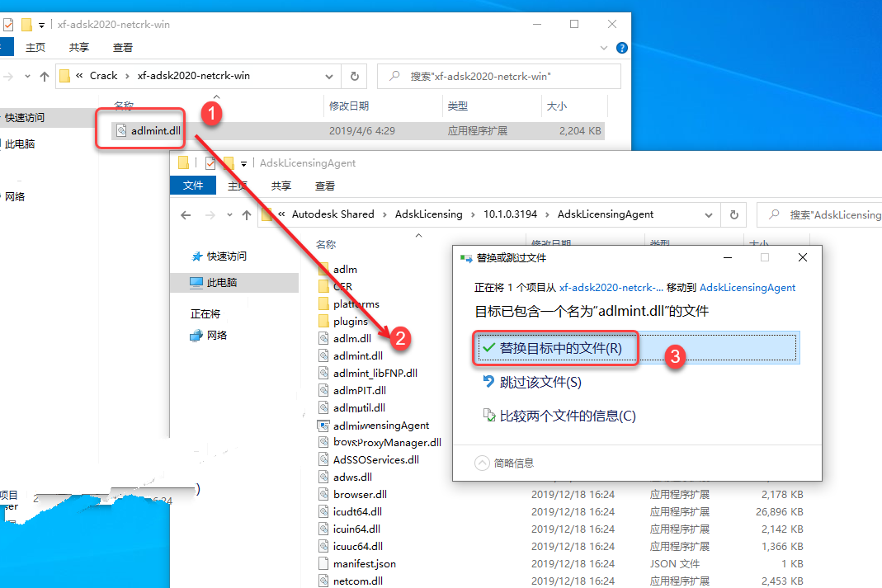Select 快速访问 in the back window sidebar
The image size is (882, 588).
(25, 117)
